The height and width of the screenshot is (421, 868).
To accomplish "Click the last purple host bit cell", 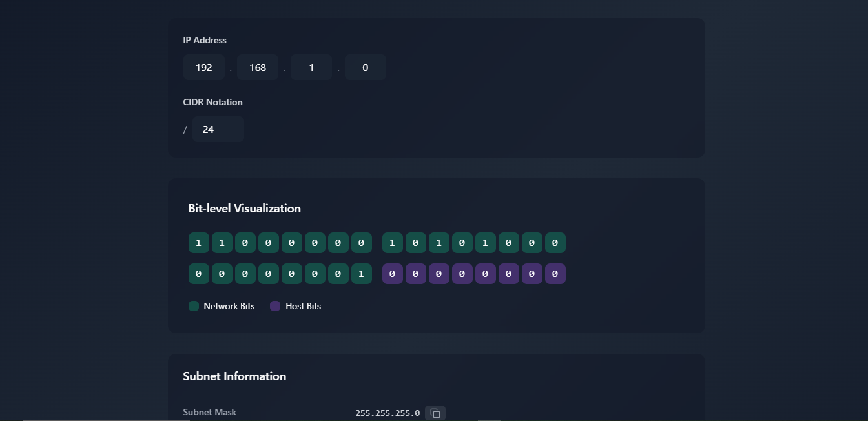I will [x=555, y=274].
